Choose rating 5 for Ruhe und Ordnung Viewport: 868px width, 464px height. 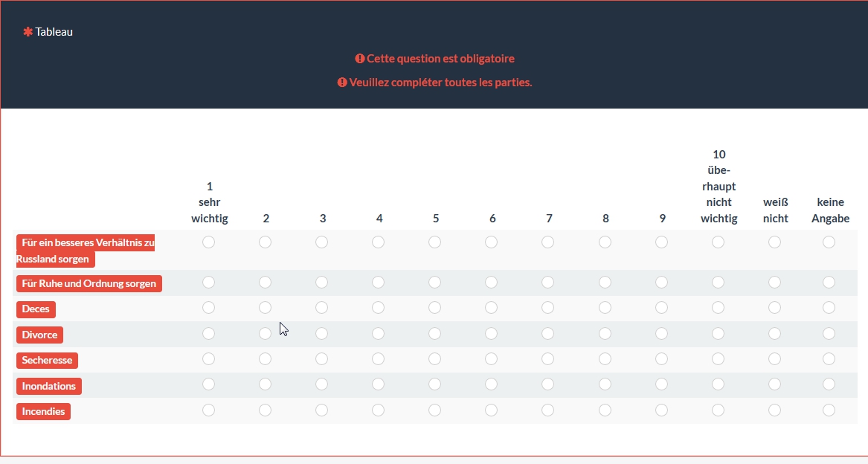[434, 283]
